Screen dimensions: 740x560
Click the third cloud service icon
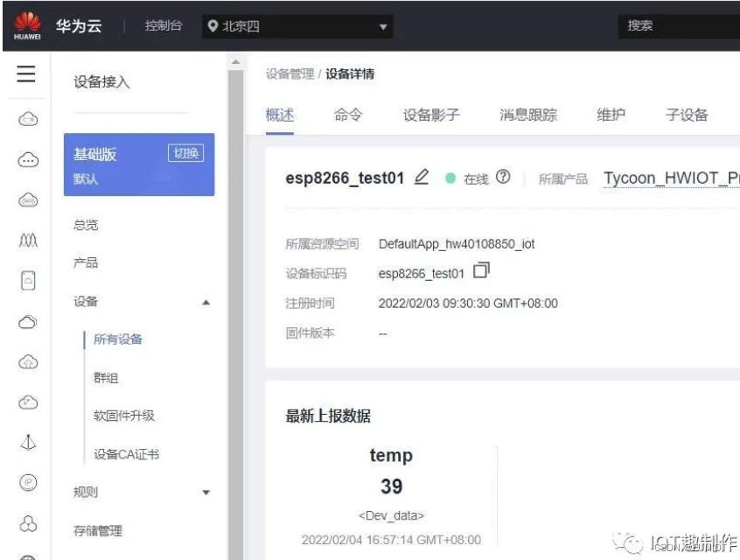coord(28,200)
